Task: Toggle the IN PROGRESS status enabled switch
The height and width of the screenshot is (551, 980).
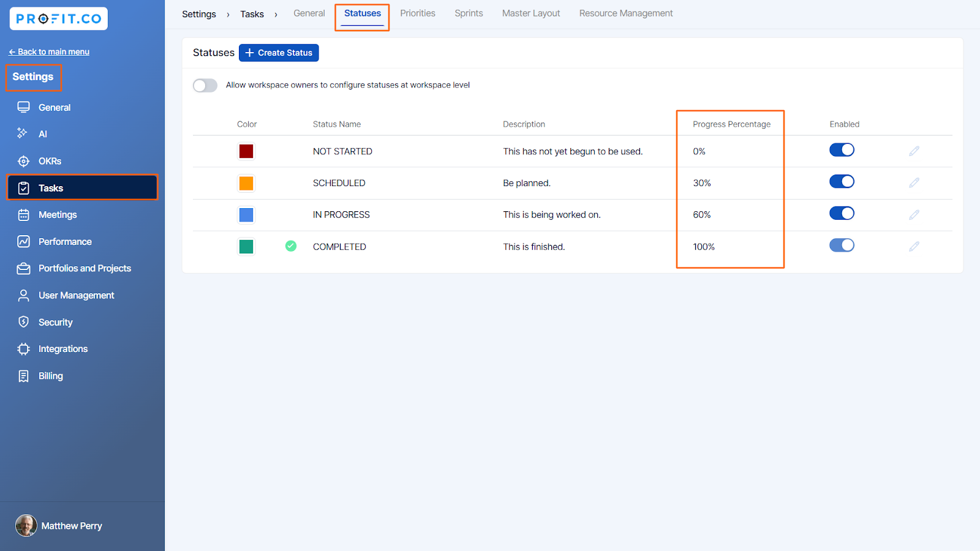Action: coord(842,214)
